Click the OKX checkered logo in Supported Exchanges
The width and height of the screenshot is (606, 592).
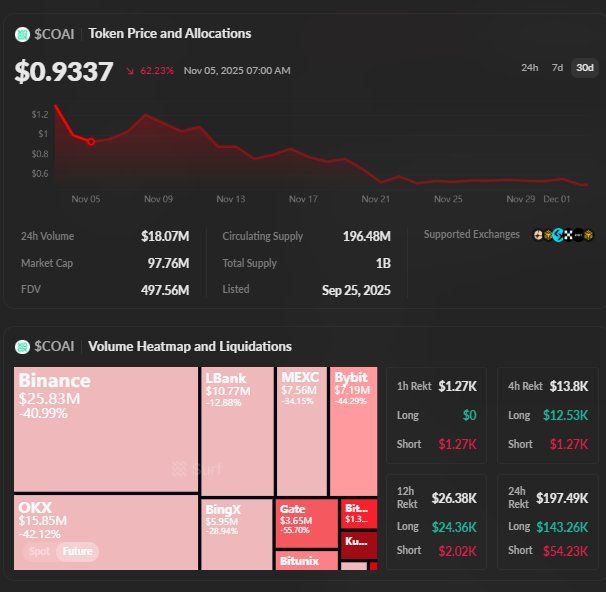coord(568,235)
